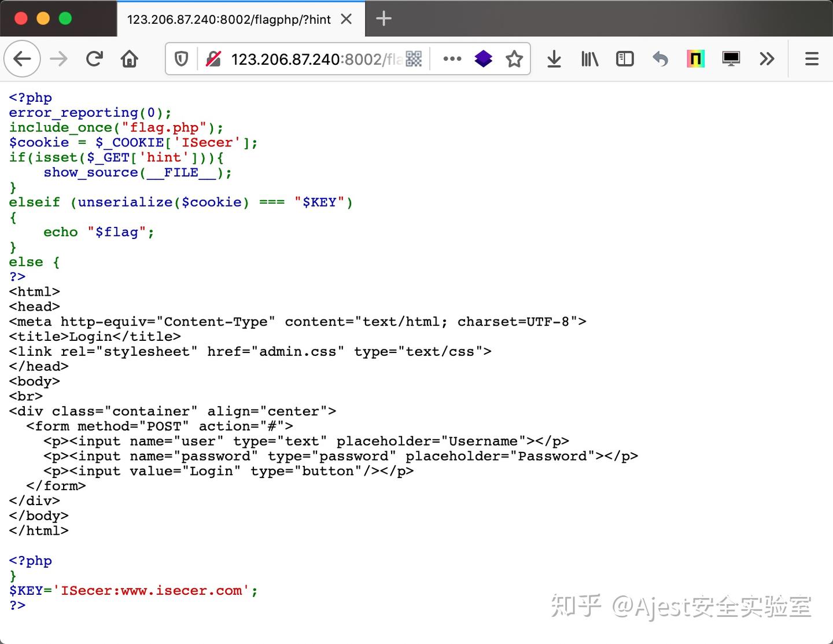This screenshot has height=644, width=833.
Task: Click the monitor-shaped toolbar icon
Action: pos(731,58)
